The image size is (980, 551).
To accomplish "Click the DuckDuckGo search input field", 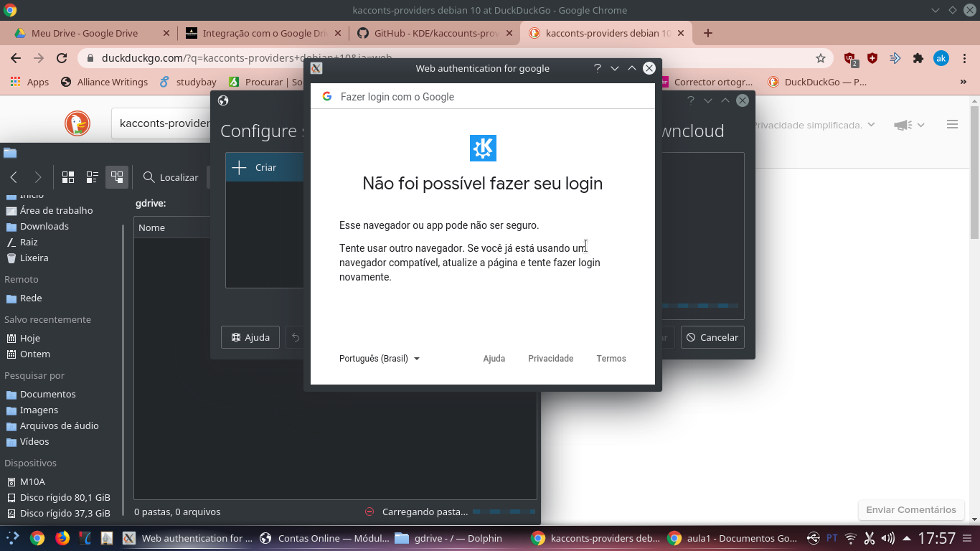I will (x=164, y=123).
